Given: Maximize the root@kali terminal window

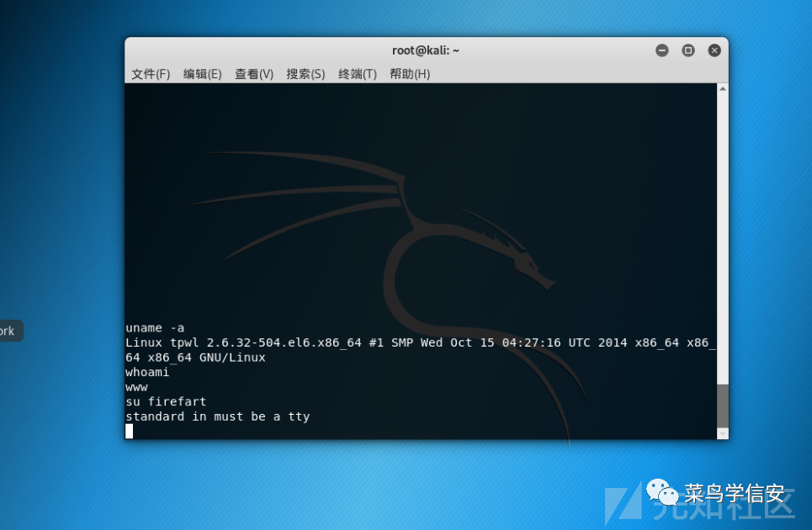Looking at the screenshot, I should tap(688, 50).
